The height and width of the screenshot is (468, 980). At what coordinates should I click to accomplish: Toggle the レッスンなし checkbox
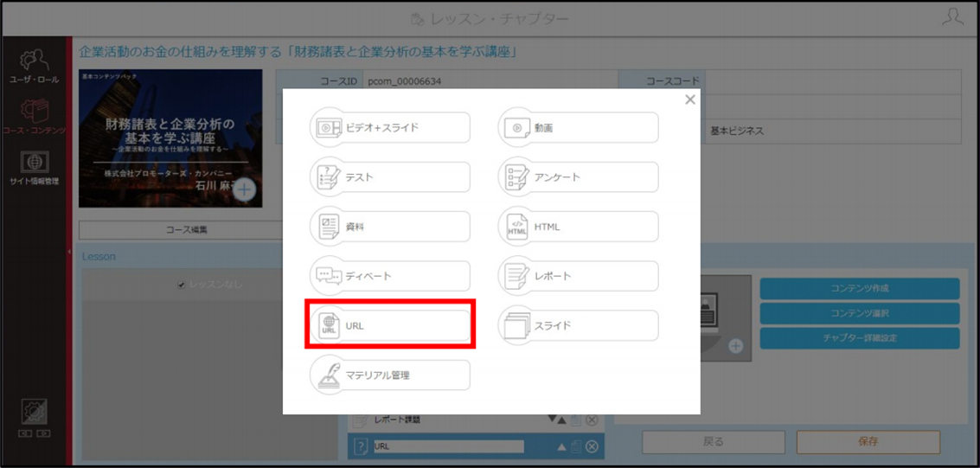(x=182, y=285)
